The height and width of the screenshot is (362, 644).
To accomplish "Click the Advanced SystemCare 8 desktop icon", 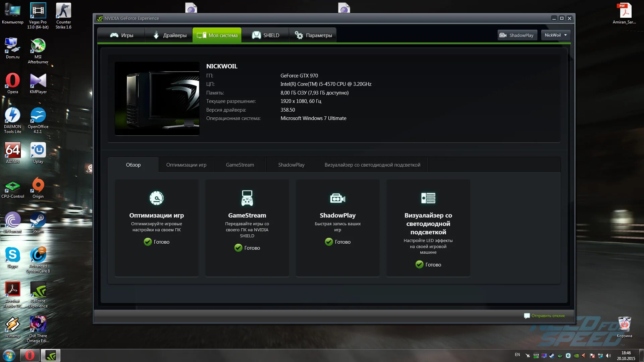I will tap(38, 260).
